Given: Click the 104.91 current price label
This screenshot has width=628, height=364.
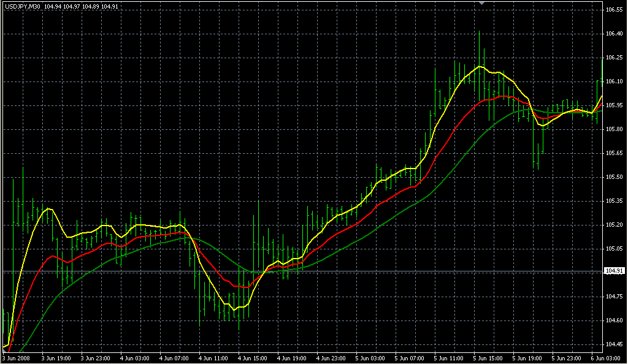Looking at the screenshot, I should pyautogui.click(x=614, y=271).
